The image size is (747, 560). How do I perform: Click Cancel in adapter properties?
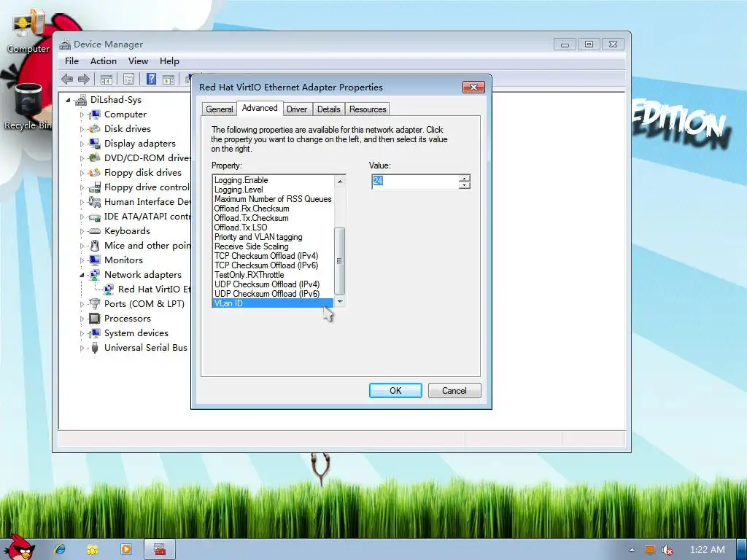(454, 391)
